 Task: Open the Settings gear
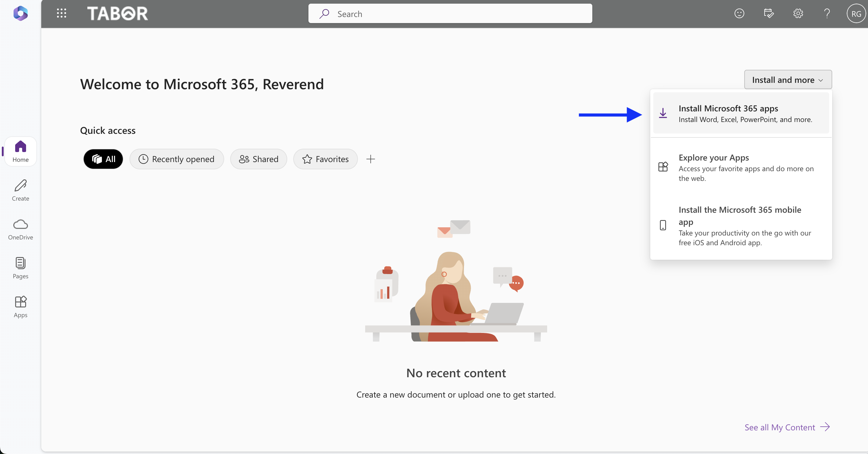[798, 13]
